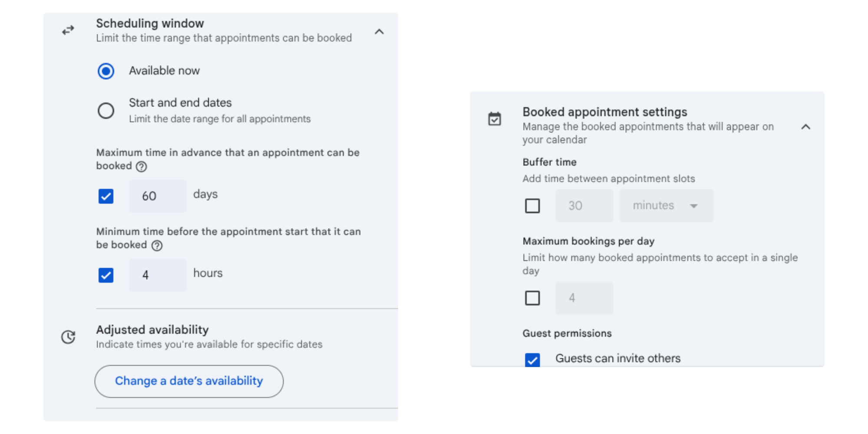The width and height of the screenshot is (868, 434).
Task: Collapse the Booked appointment settings section
Action: tap(806, 127)
